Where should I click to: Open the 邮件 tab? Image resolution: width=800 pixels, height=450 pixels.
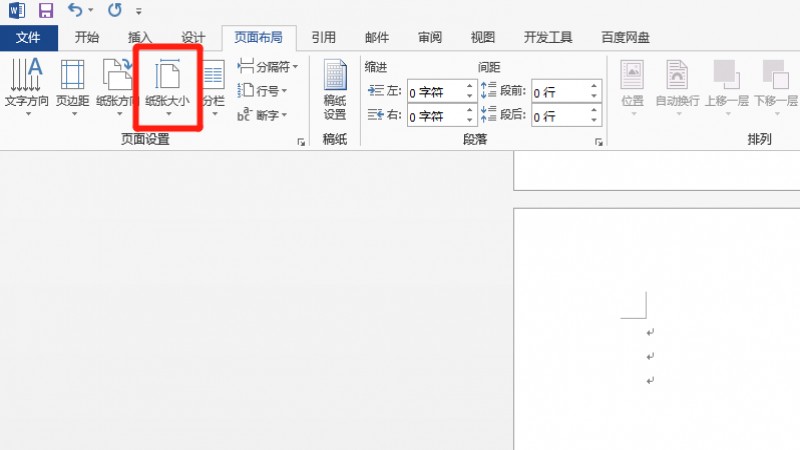pos(377,37)
